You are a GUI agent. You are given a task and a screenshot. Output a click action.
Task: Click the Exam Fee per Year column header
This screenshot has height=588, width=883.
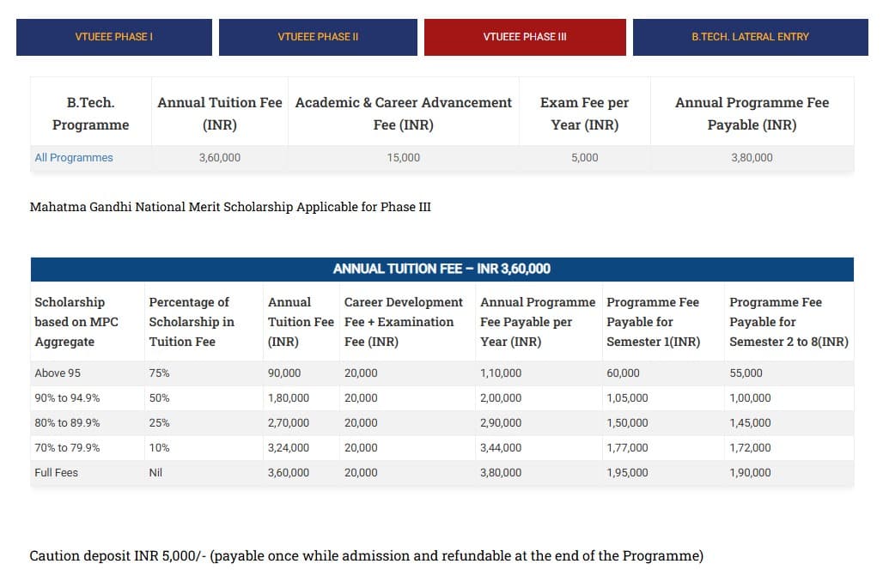coord(584,113)
